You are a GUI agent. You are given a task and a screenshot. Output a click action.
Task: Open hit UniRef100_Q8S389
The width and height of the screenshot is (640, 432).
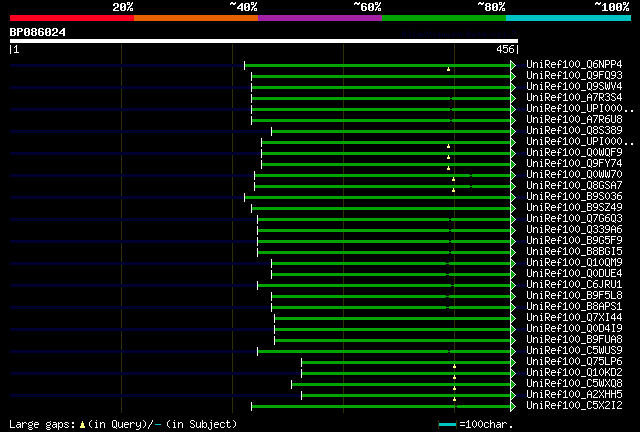tap(574, 131)
